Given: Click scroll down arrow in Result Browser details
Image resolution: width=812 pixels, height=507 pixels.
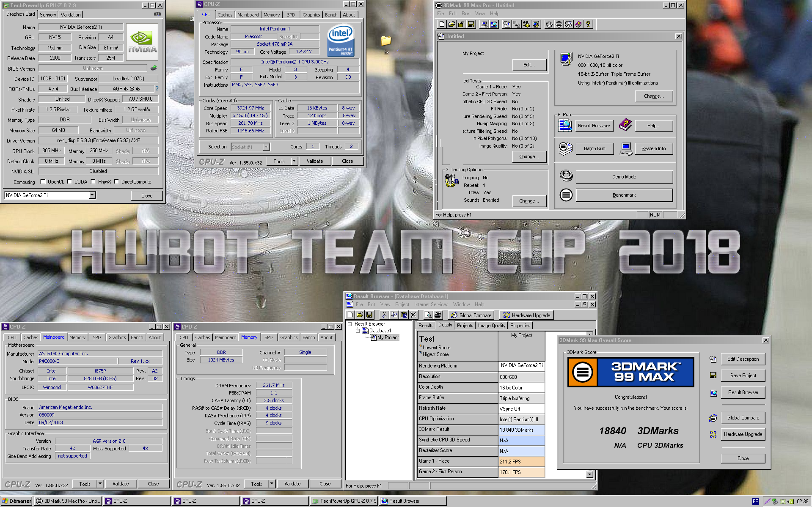Looking at the screenshot, I should (590, 474).
